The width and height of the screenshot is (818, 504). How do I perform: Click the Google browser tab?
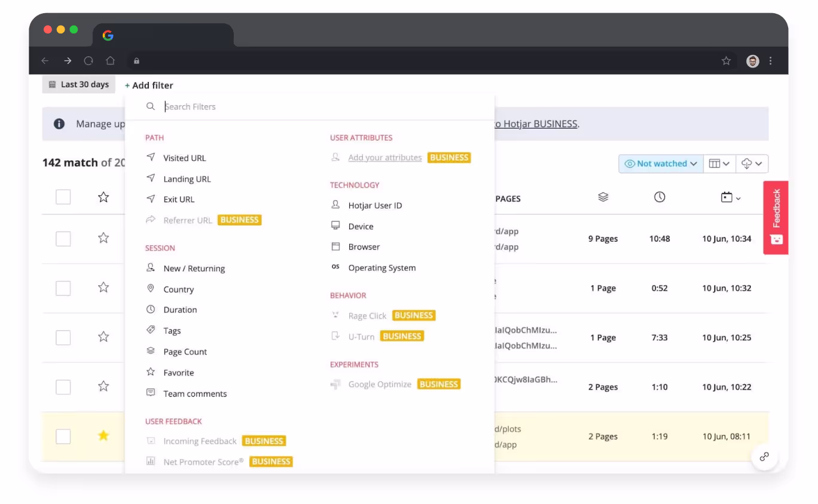pos(163,35)
